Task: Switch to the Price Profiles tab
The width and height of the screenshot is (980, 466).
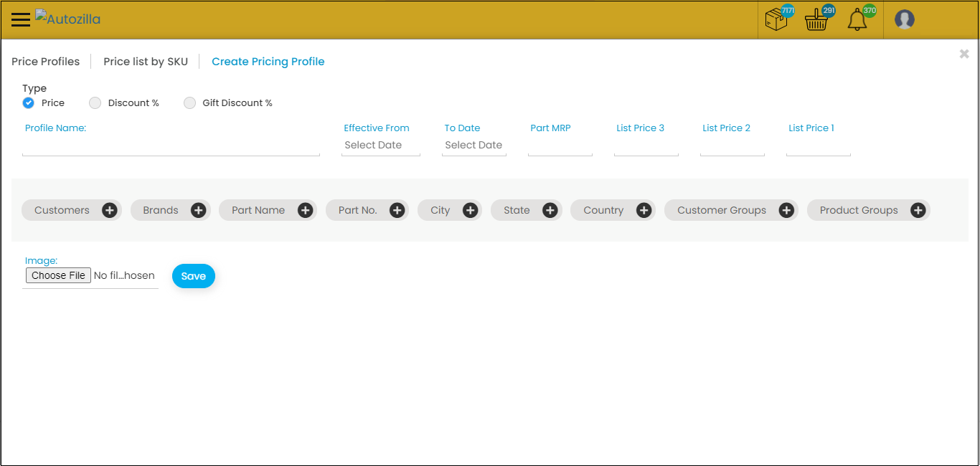Action: [x=45, y=62]
